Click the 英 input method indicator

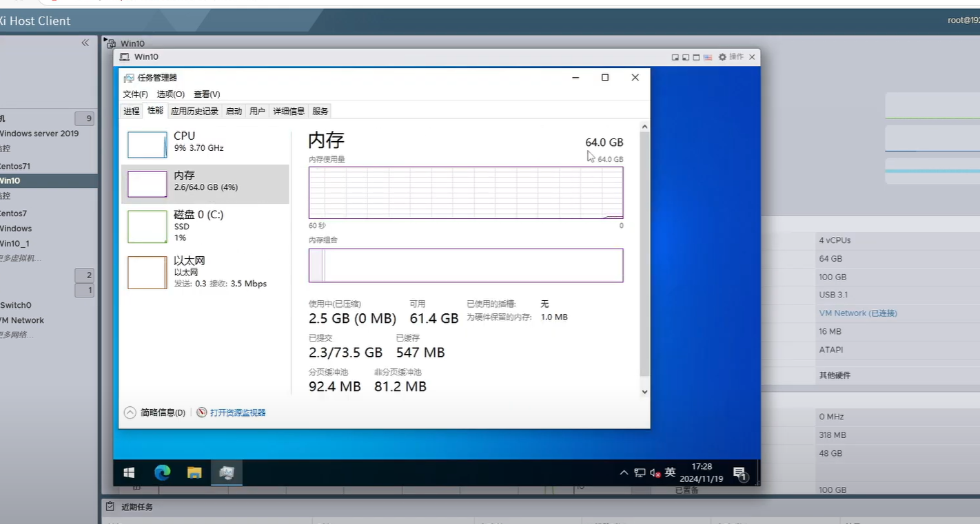(670, 473)
